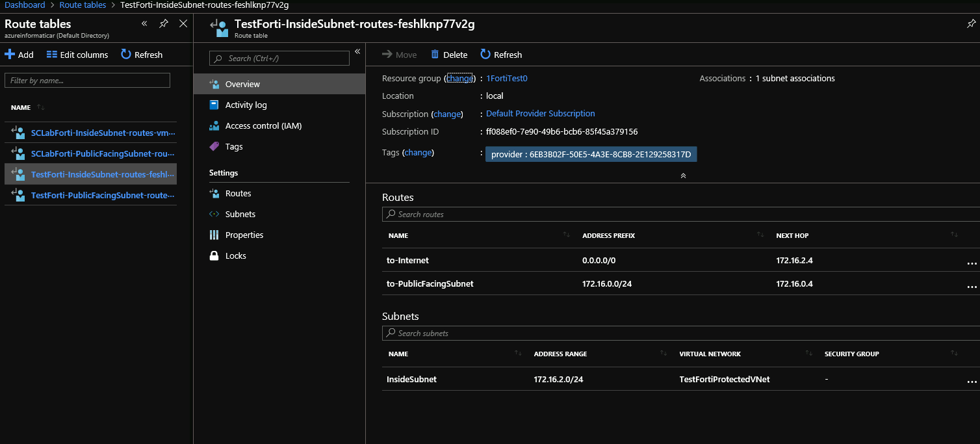Select Overview in resource menu
The height and width of the screenshot is (444, 980).
279,84
